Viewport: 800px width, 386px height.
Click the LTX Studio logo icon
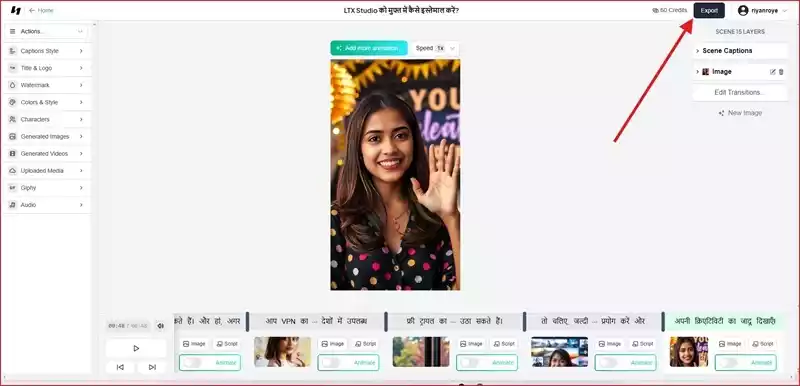[16, 10]
